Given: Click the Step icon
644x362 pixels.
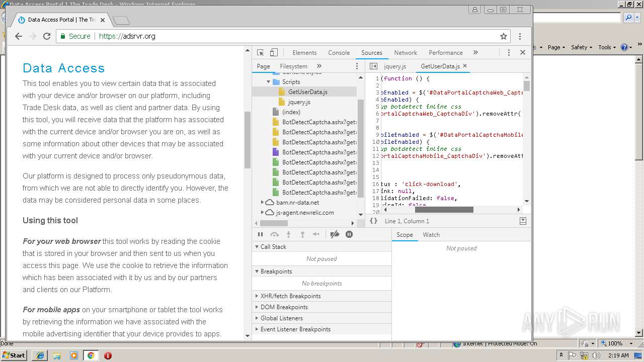Looking at the screenshot, I should point(316,234).
